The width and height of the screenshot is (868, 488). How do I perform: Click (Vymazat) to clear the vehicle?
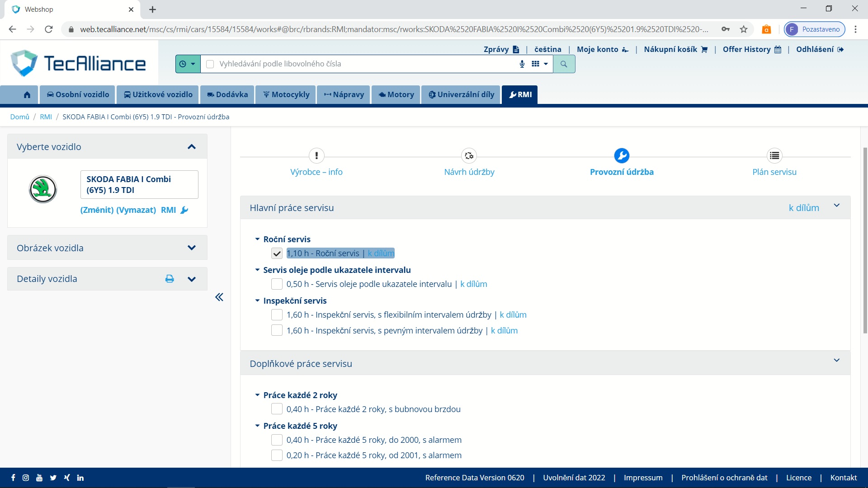136,210
